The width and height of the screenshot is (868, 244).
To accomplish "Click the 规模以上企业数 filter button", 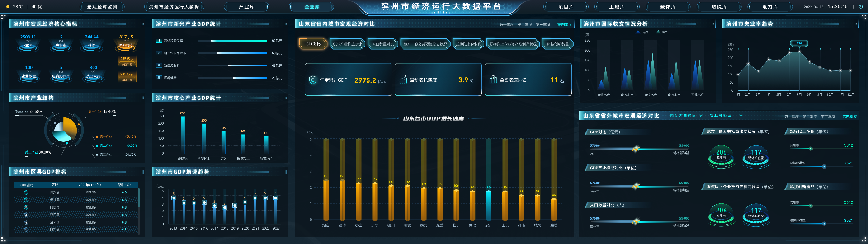I will click(468, 44).
